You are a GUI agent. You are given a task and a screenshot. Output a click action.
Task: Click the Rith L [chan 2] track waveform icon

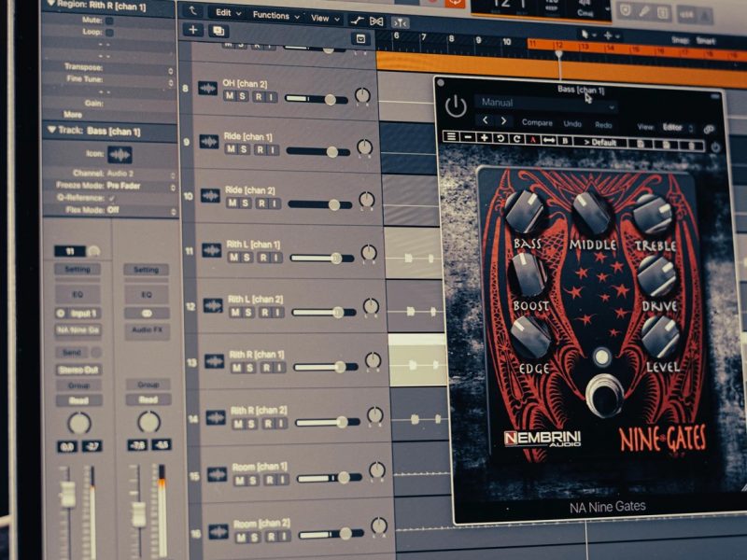coord(213,306)
